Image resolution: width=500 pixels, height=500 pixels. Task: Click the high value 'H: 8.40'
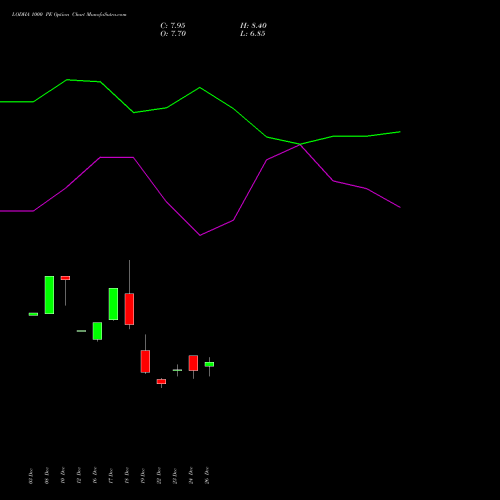click(253, 26)
